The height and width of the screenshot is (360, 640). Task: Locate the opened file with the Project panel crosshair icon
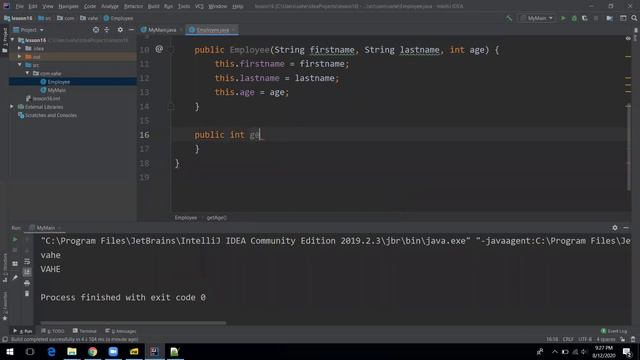96,30
